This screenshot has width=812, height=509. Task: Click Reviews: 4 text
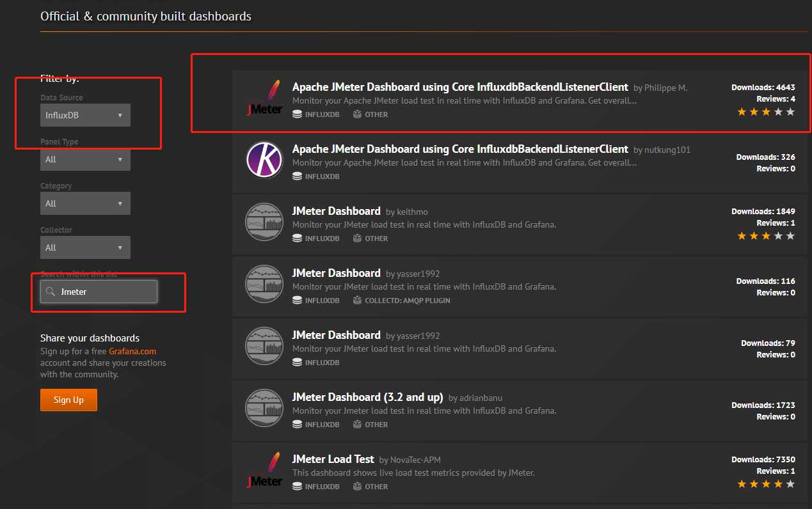[x=776, y=99]
